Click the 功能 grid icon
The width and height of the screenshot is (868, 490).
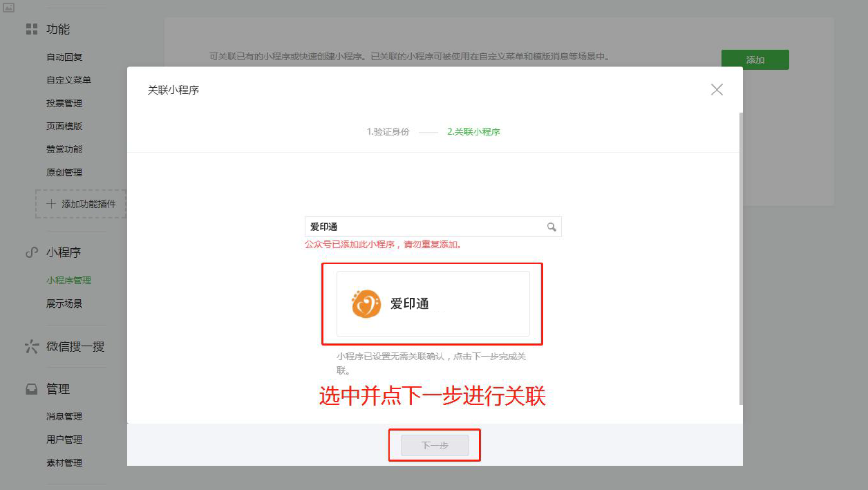pyautogui.click(x=31, y=29)
